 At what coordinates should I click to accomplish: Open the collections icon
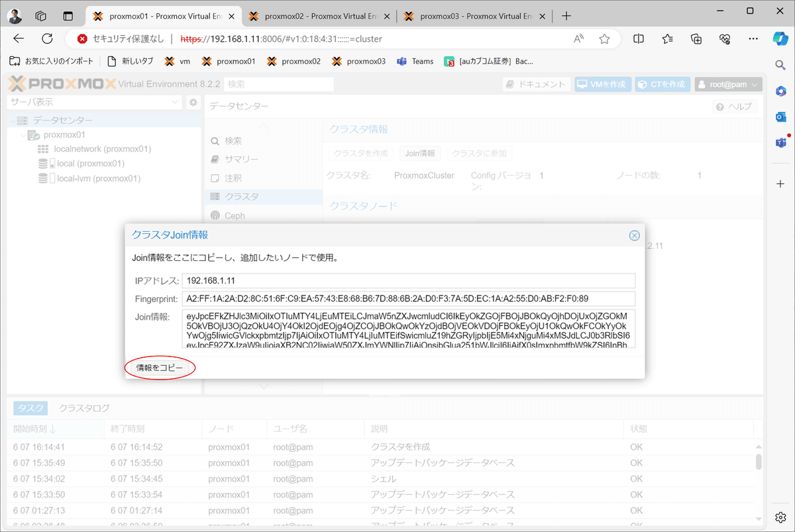tap(696, 39)
